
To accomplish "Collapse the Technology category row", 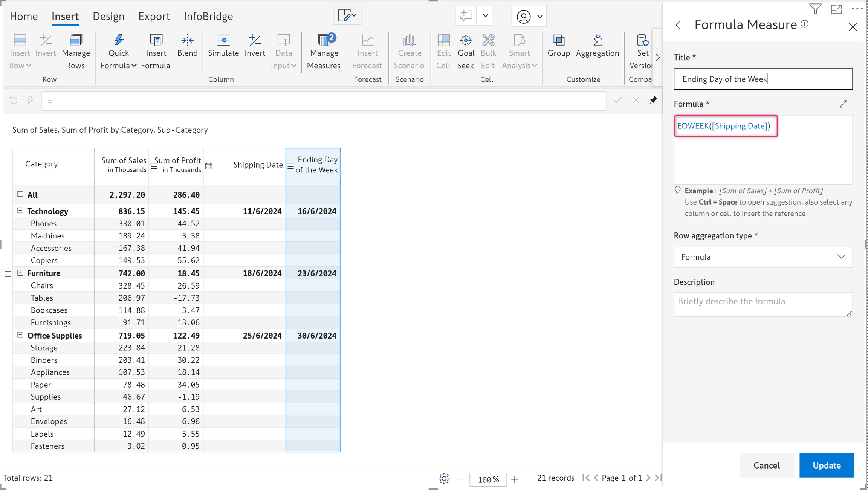I will click(x=20, y=211).
